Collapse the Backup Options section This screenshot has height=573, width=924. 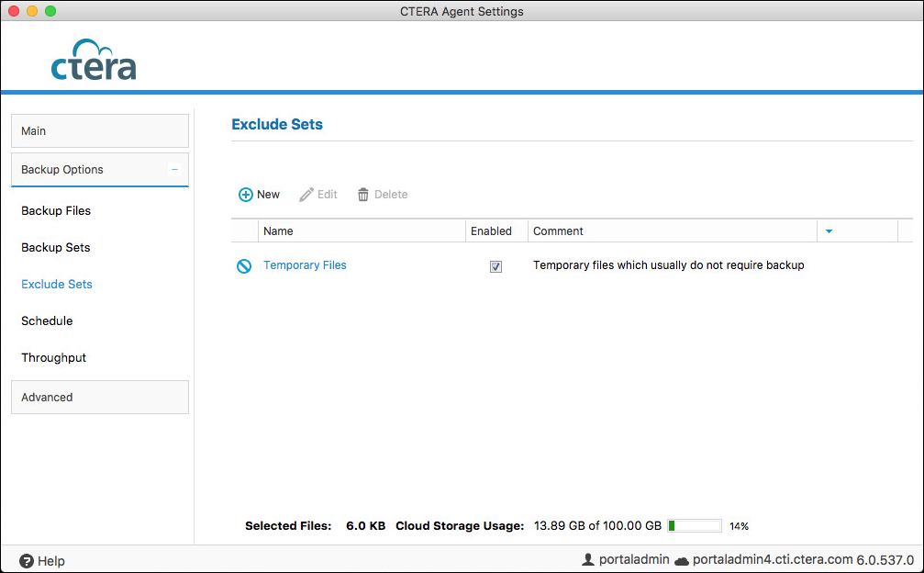(174, 170)
